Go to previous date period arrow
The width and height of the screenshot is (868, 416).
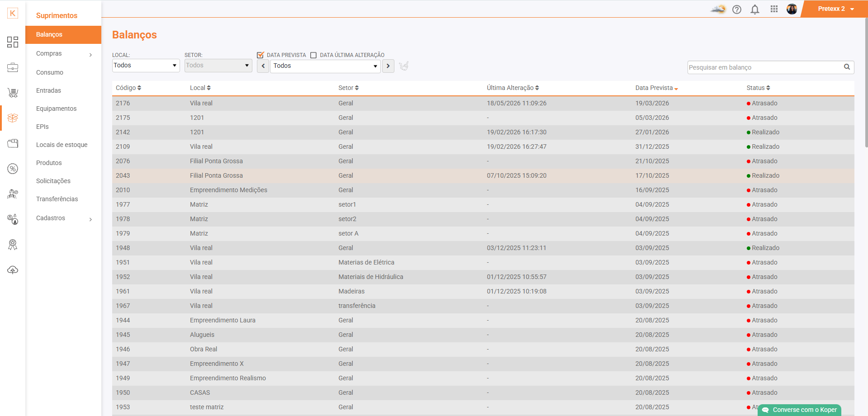tap(263, 66)
